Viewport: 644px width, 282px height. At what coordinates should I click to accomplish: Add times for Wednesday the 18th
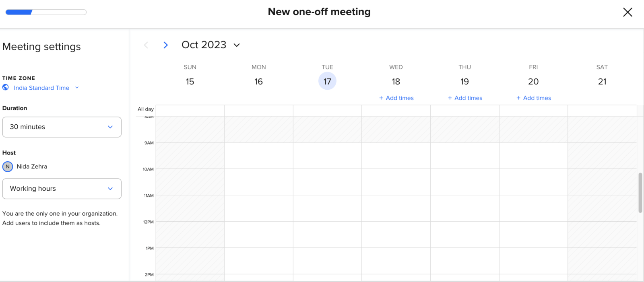pyautogui.click(x=396, y=98)
